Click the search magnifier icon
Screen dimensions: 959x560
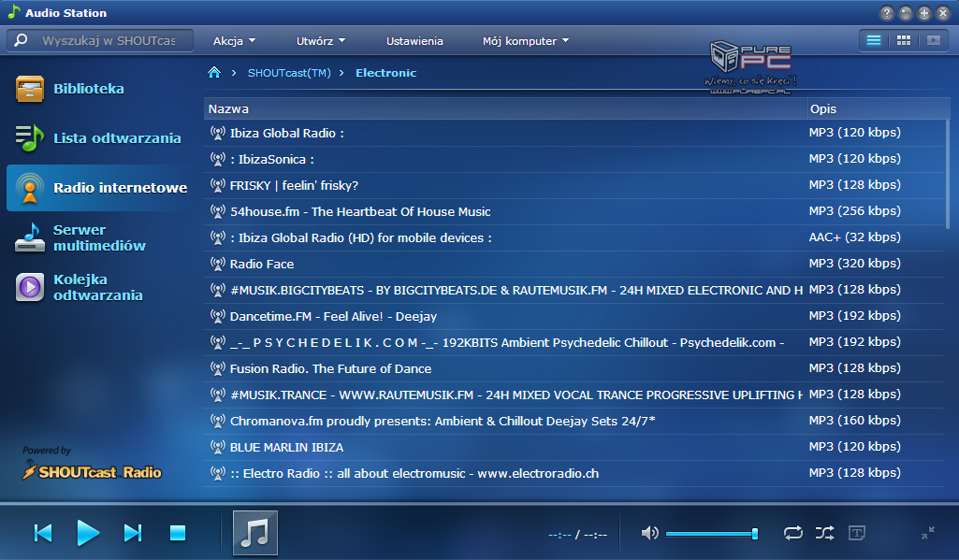21,40
